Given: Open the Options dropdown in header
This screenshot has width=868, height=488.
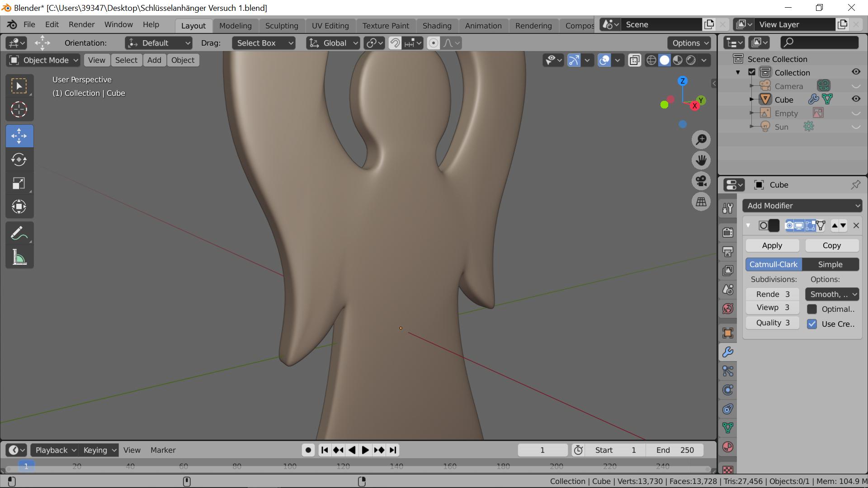Looking at the screenshot, I should [x=689, y=43].
